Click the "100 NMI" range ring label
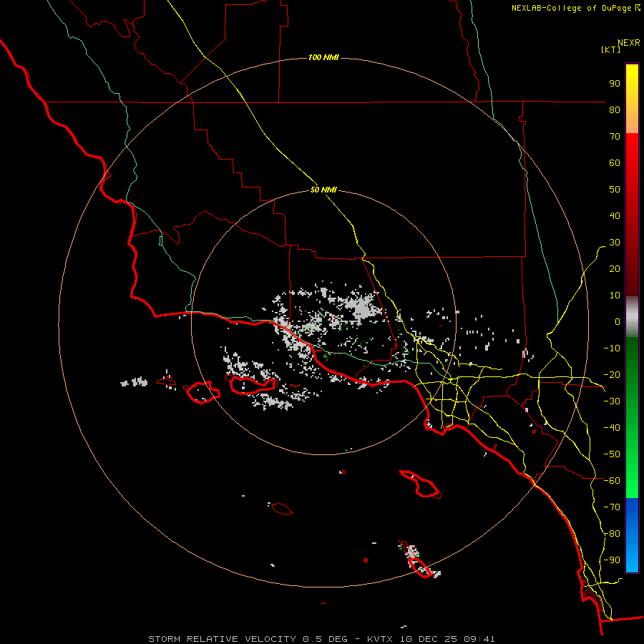The width and height of the screenshot is (644, 644). (323, 57)
